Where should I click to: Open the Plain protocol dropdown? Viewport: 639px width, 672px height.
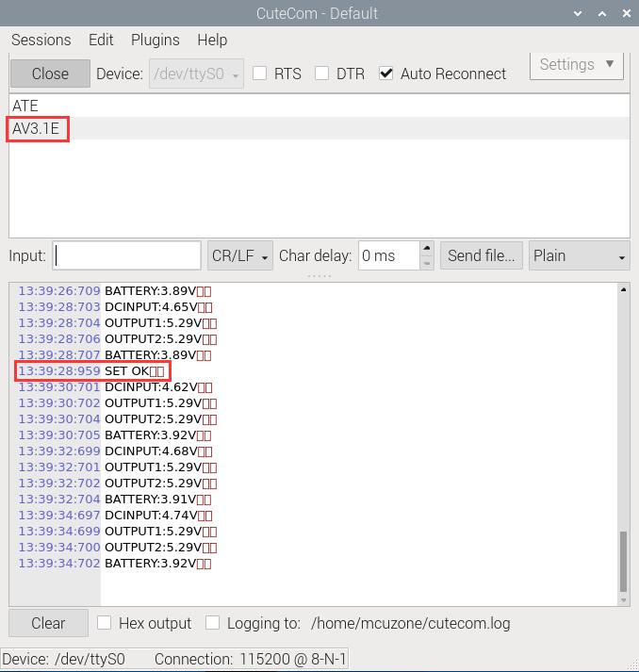[x=579, y=255]
